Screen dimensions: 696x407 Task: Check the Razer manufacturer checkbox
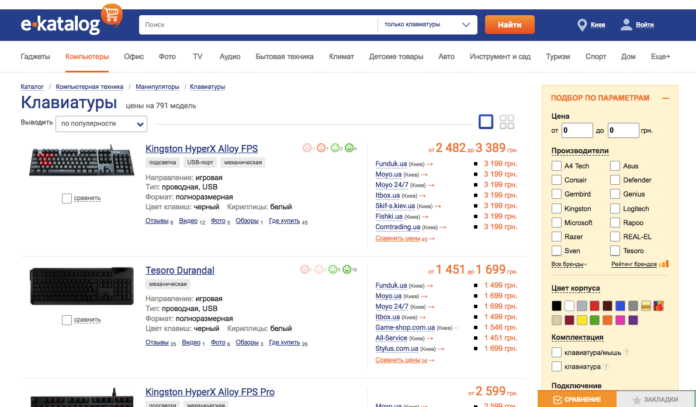click(x=557, y=237)
